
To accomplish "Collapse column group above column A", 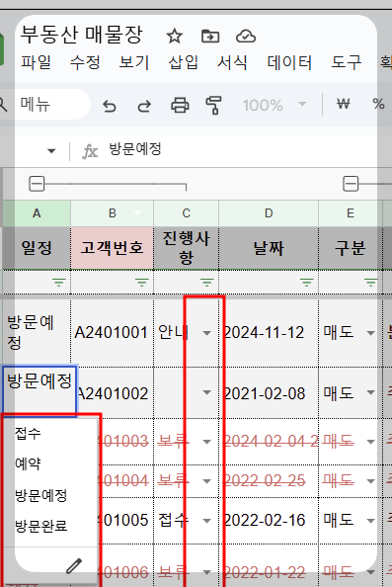I will coord(37,184).
